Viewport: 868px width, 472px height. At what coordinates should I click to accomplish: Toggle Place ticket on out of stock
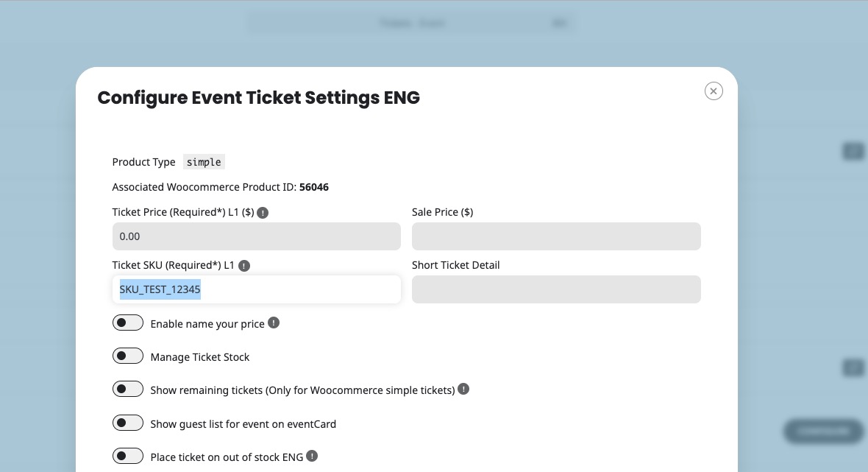pos(128,457)
